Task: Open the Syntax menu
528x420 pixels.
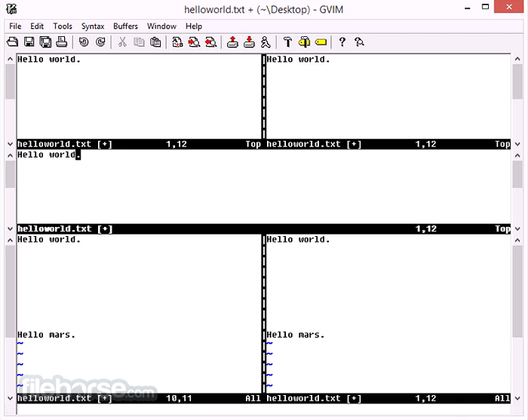Action: click(x=93, y=26)
